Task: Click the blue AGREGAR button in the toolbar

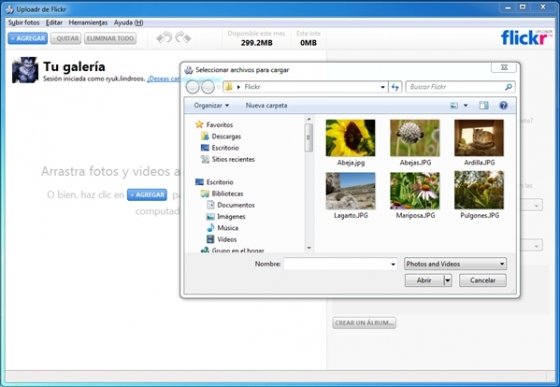Action: (28, 38)
